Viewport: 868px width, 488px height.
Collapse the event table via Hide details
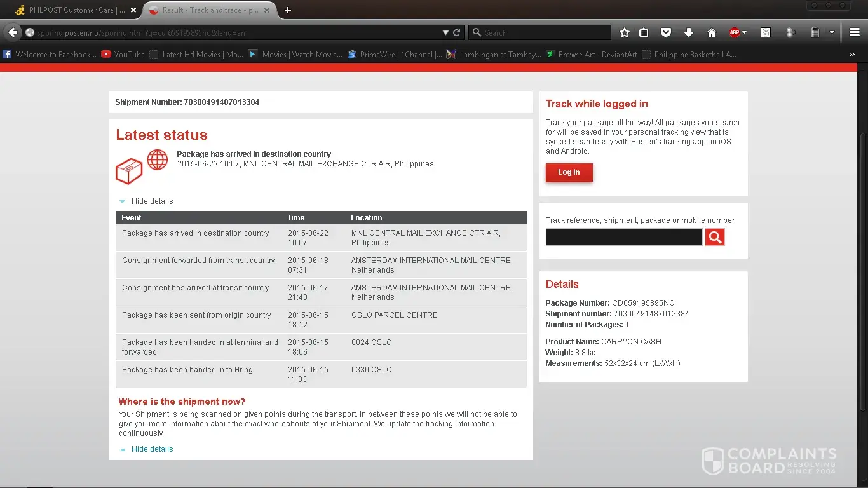point(152,201)
